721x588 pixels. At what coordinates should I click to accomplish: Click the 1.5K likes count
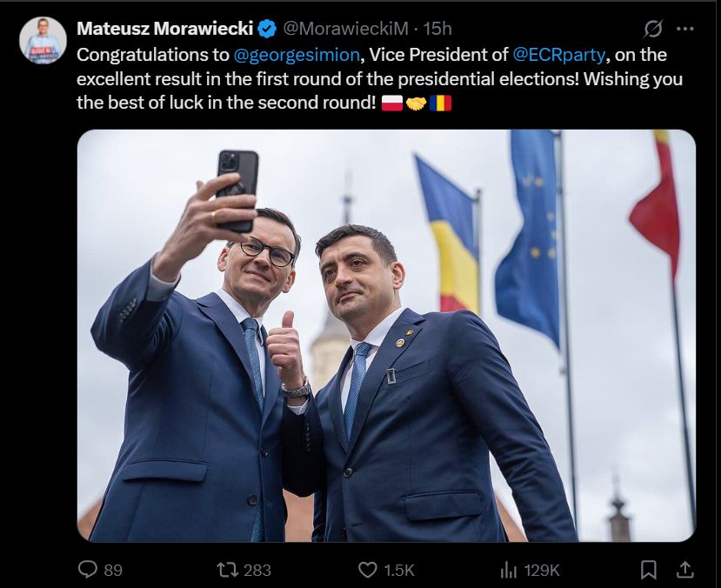coord(399,571)
